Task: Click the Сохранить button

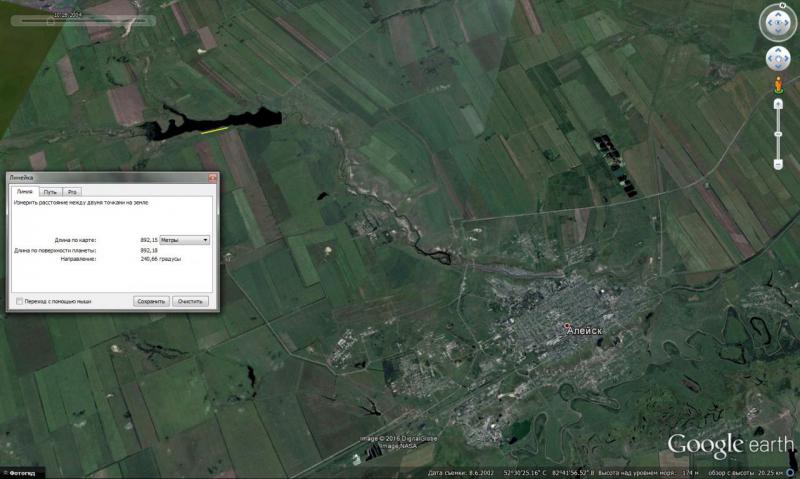Action: coord(151,301)
